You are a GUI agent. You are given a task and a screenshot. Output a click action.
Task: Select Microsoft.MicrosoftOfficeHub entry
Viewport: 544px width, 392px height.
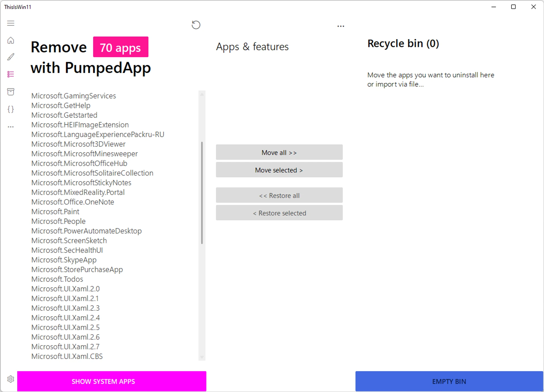click(x=79, y=163)
